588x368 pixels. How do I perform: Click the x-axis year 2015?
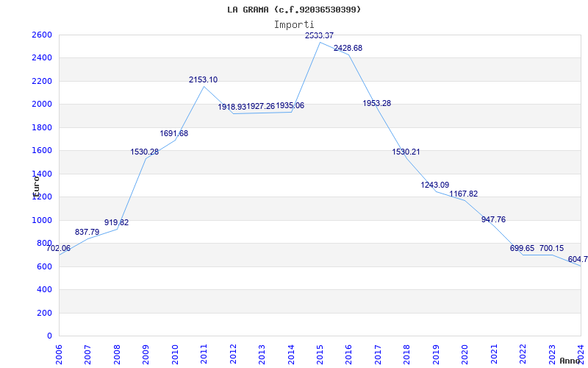point(320,354)
